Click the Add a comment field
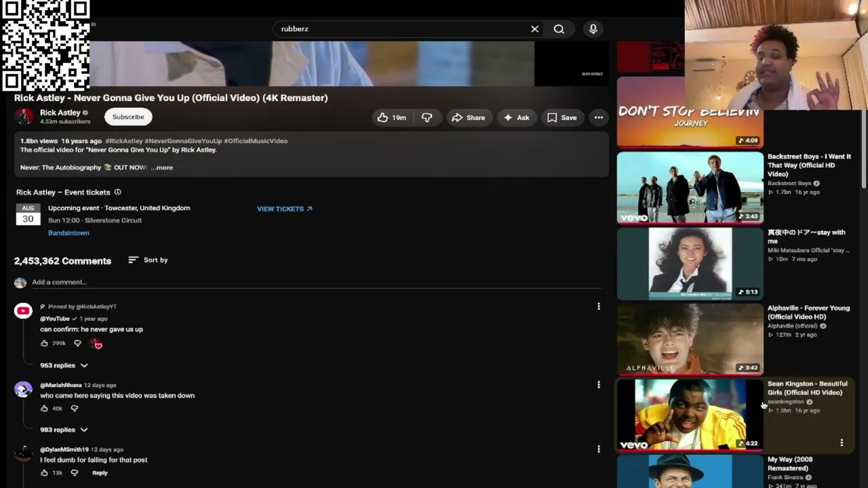868x488 pixels. point(315,283)
